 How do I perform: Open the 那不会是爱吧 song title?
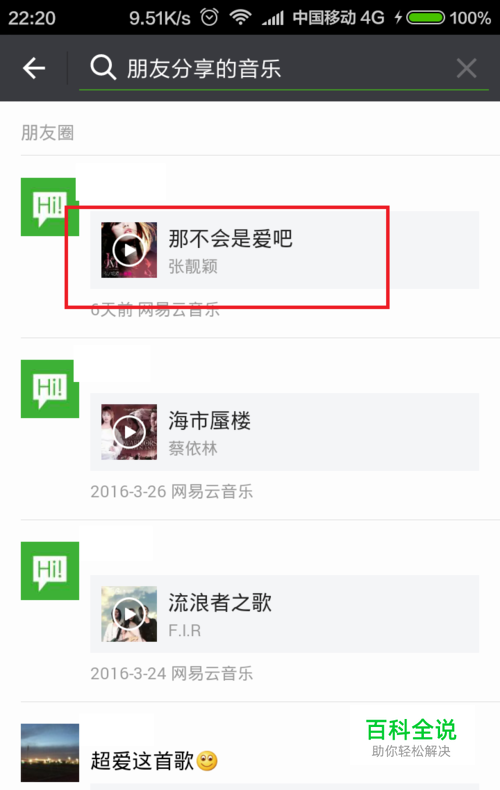(x=230, y=238)
